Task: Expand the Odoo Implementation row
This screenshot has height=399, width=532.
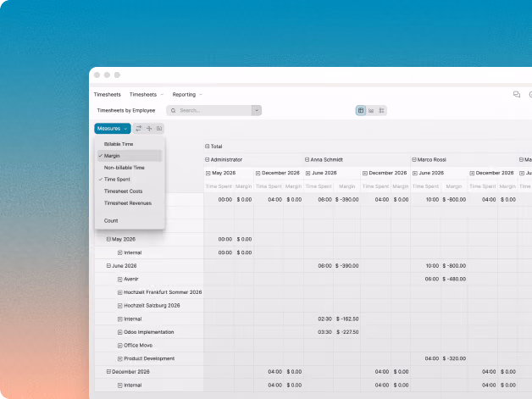Action: (x=119, y=332)
